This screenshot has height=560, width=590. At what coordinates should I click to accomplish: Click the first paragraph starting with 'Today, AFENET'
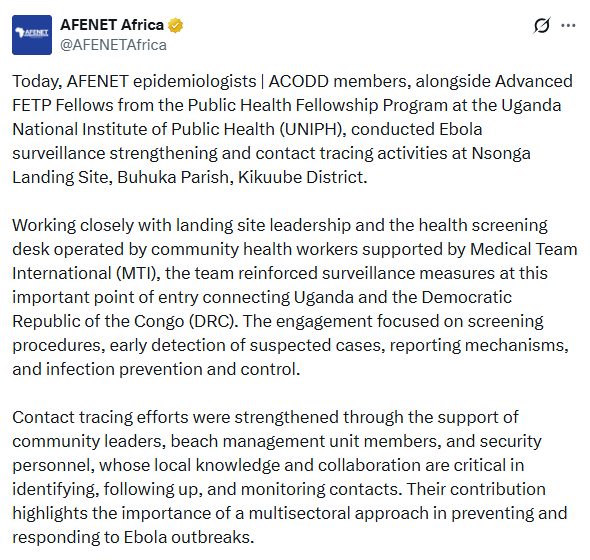click(x=292, y=129)
